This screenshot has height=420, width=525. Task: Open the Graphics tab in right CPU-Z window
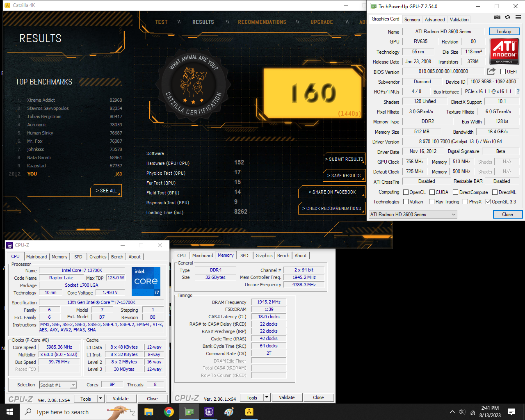pyautogui.click(x=264, y=256)
